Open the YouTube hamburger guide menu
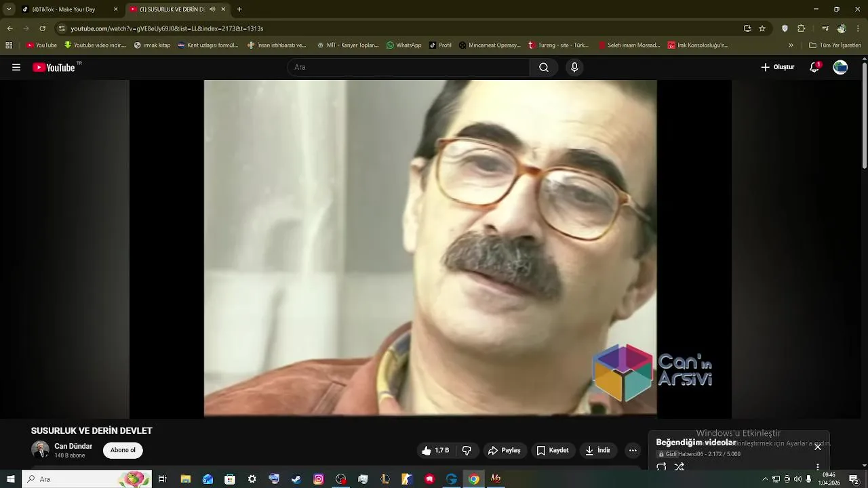868x488 pixels. click(16, 67)
